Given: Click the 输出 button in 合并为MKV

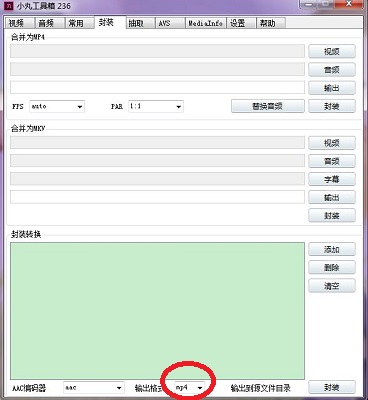Looking at the screenshot, I should point(332,198).
